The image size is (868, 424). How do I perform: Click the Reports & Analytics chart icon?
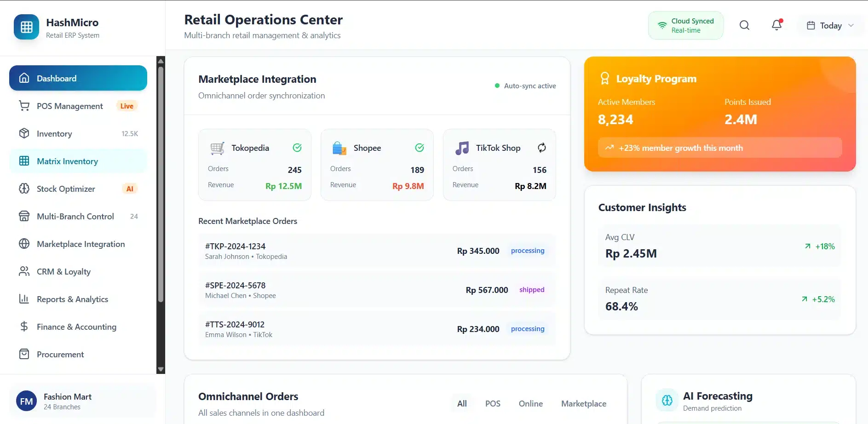pos(24,299)
